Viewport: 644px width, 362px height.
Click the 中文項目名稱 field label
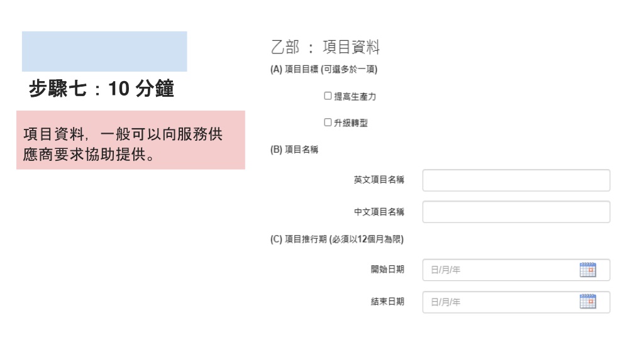pos(379,212)
